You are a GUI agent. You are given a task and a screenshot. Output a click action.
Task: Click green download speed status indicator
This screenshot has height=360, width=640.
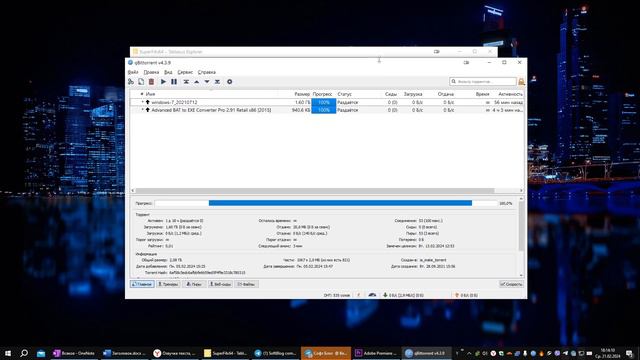tap(403, 295)
